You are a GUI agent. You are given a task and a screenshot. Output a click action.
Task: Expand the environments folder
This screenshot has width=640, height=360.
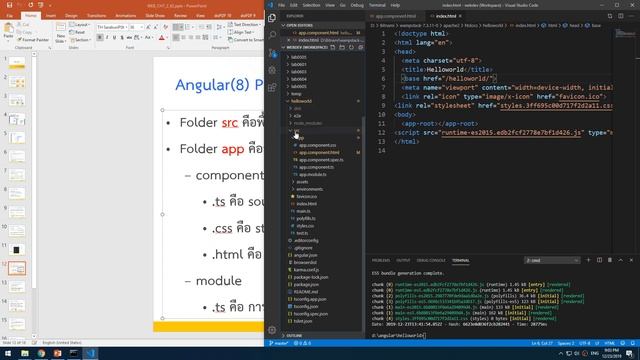(x=309, y=189)
